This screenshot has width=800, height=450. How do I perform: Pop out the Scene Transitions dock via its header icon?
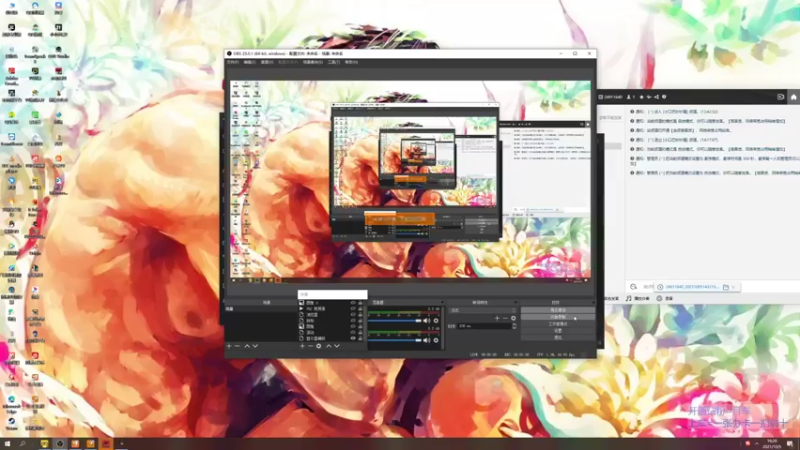[x=515, y=303]
